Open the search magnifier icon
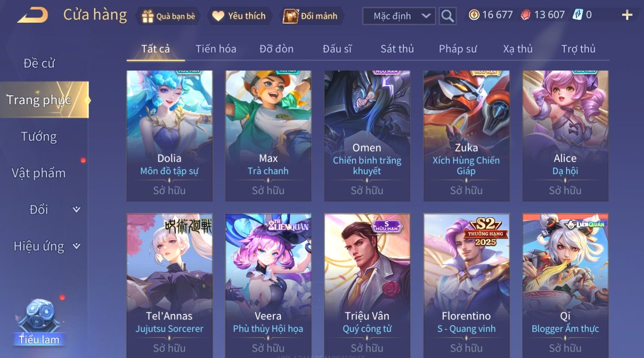Screen dimensions: 644x358 click(447, 16)
